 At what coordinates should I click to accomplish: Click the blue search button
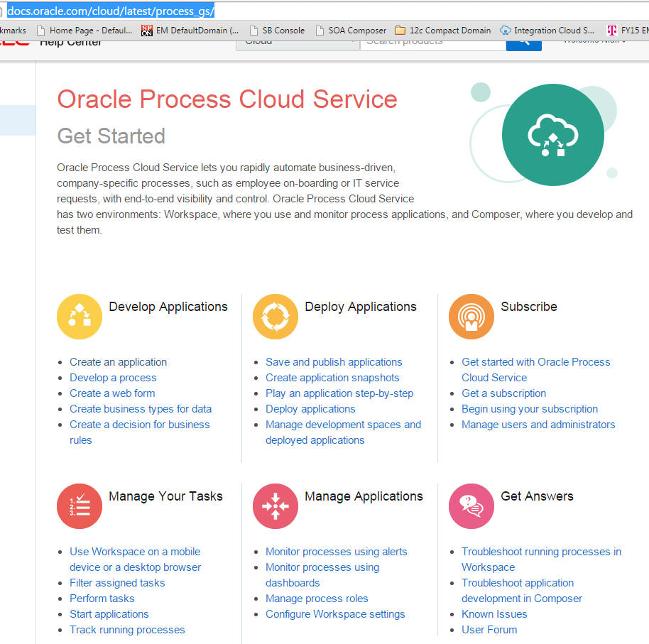point(523,45)
